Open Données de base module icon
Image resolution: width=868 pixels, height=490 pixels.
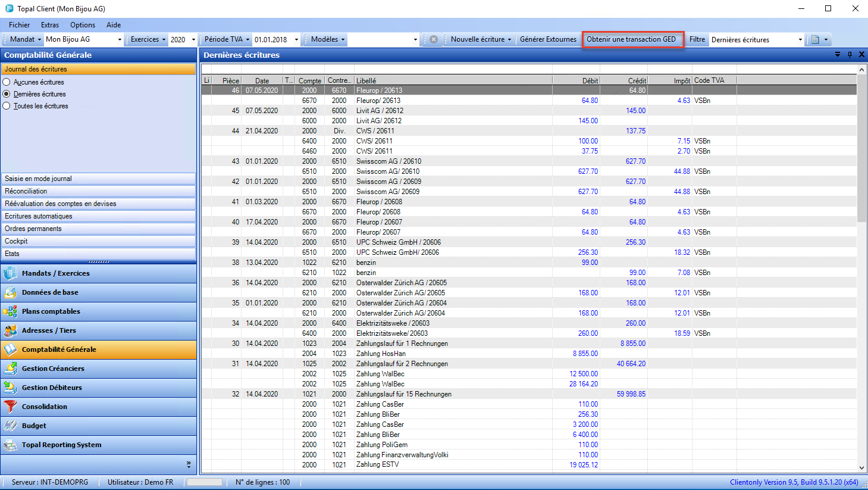tap(11, 292)
